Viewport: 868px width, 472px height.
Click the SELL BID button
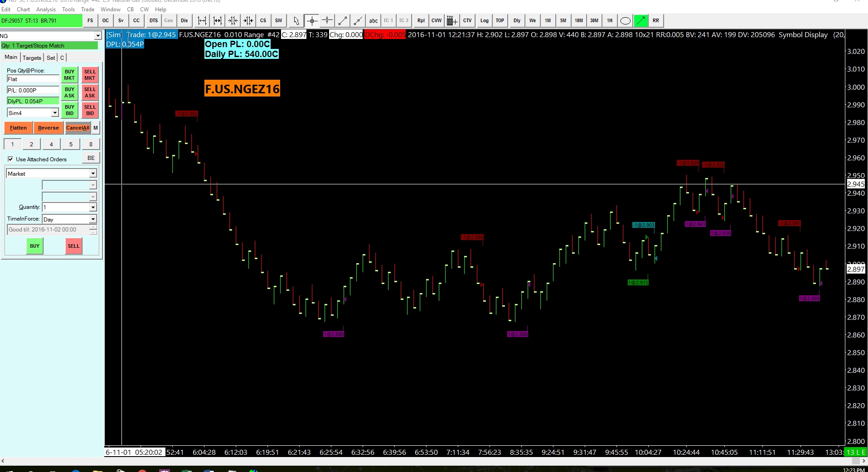(90, 110)
